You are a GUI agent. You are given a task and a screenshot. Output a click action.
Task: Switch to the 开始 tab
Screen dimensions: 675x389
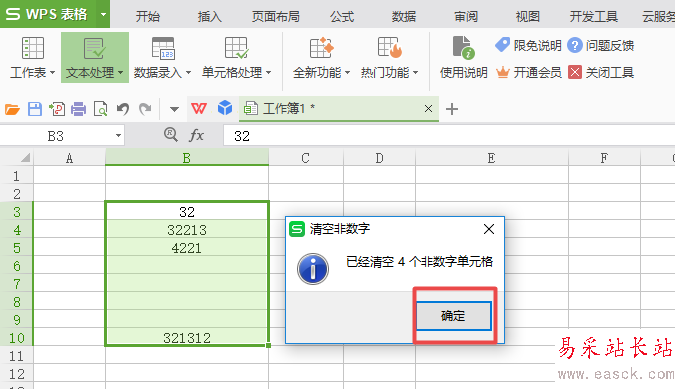148,16
